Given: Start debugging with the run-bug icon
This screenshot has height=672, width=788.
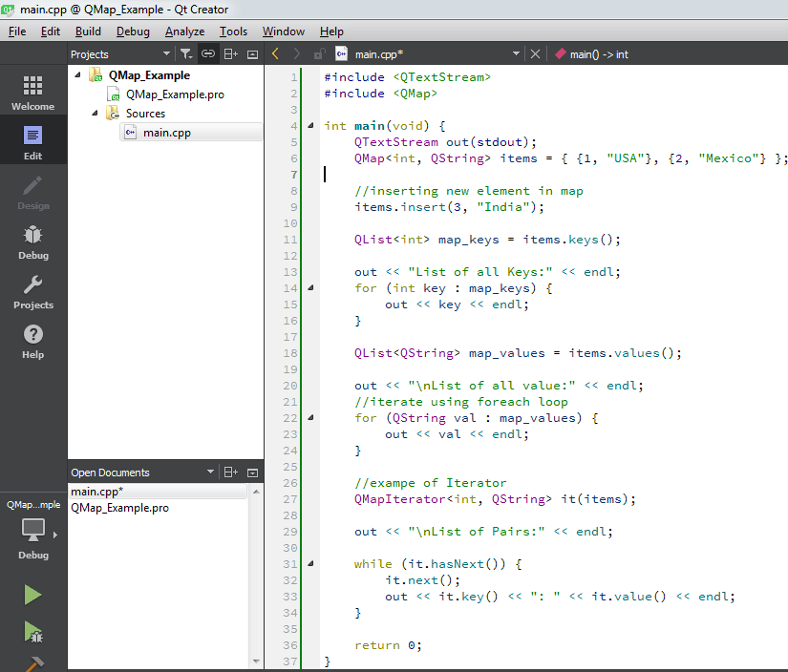Looking at the screenshot, I should point(32,631).
